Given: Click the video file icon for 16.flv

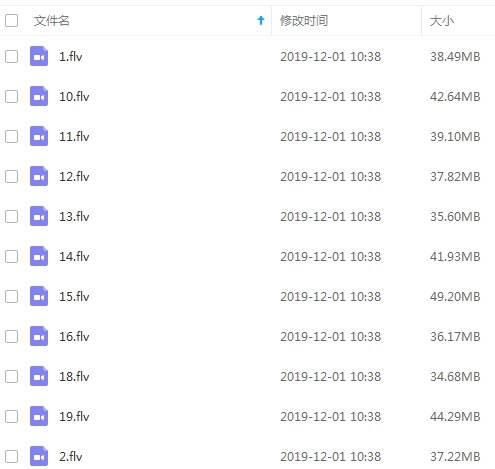Looking at the screenshot, I should 39,336.
